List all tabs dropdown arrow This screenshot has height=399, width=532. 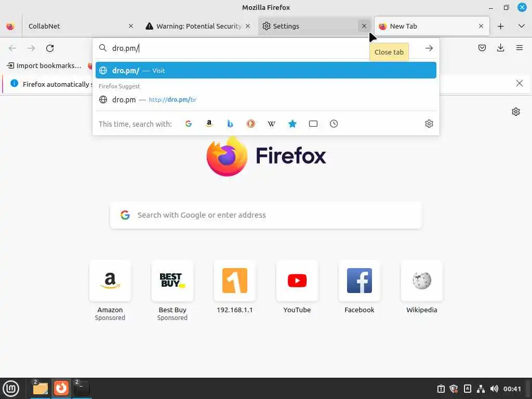(x=522, y=26)
